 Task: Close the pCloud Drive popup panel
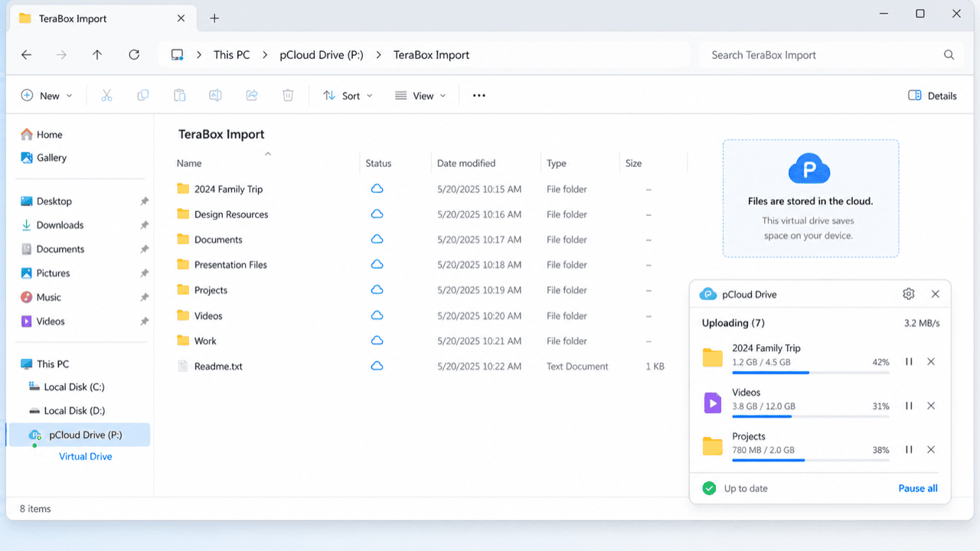(x=936, y=294)
